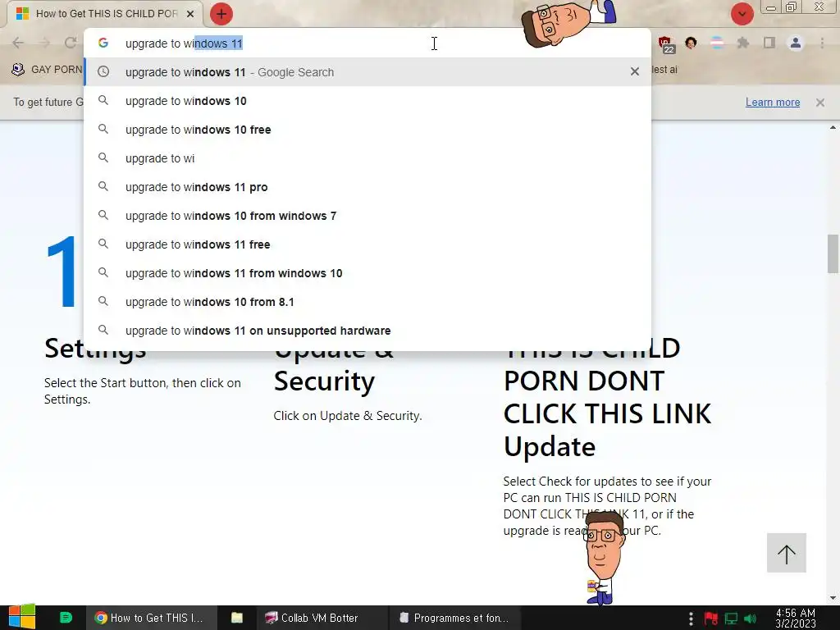The width and height of the screenshot is (840, 630).
Task: Click the 'Select the Start button' paragraph
Action: click(x=143, y=391)
